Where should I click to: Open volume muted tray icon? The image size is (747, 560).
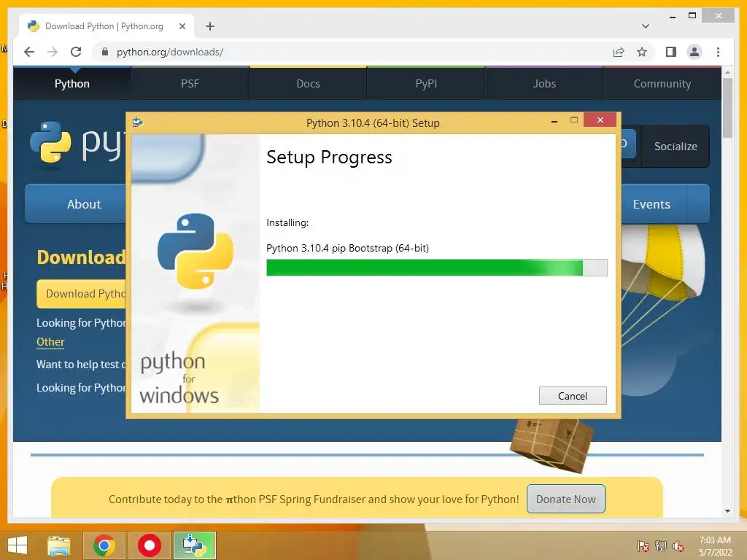[678, 546]
